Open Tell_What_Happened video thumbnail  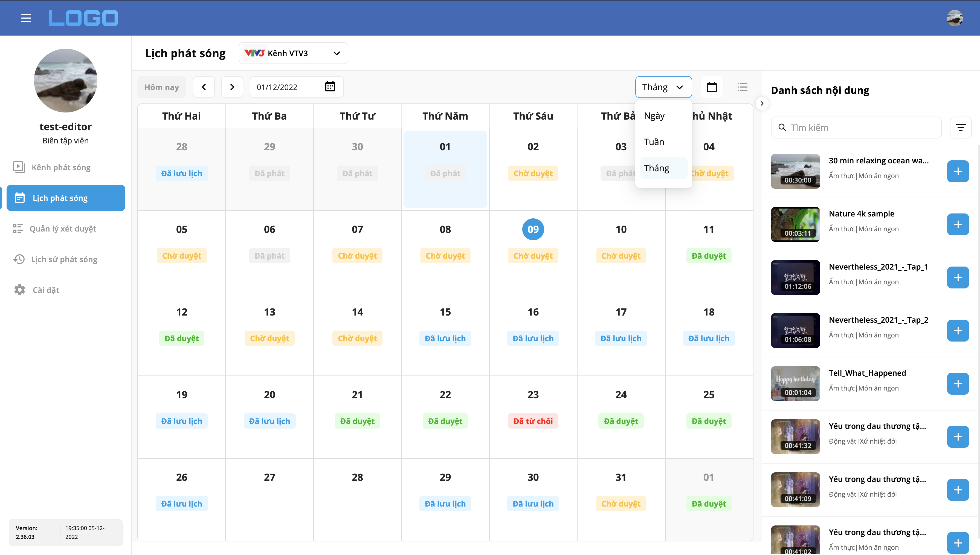click(x=795, y=383)
